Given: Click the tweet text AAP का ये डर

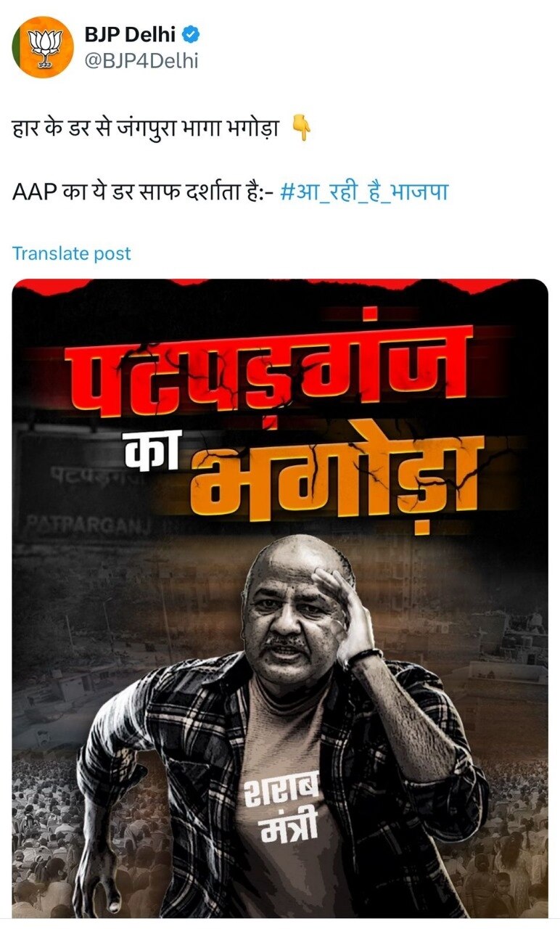Looking at the screenshot, I should [x=143, y=194].
